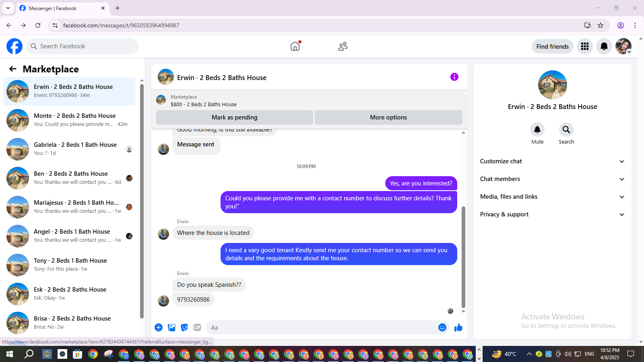This screenshot has width=644, height=362.
Task: Open Chrome three-dot menu
Action: click(x=635, y=25)
